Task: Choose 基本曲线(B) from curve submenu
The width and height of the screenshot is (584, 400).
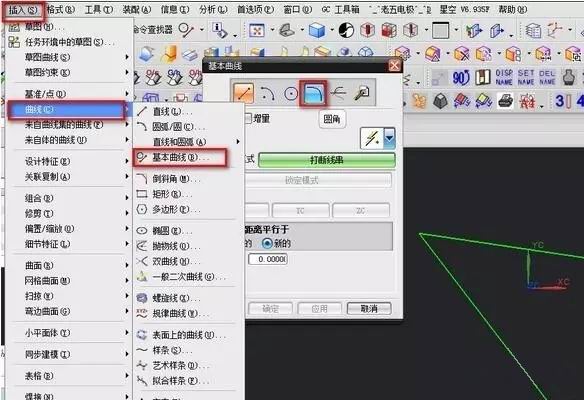Action: [180, 158]
